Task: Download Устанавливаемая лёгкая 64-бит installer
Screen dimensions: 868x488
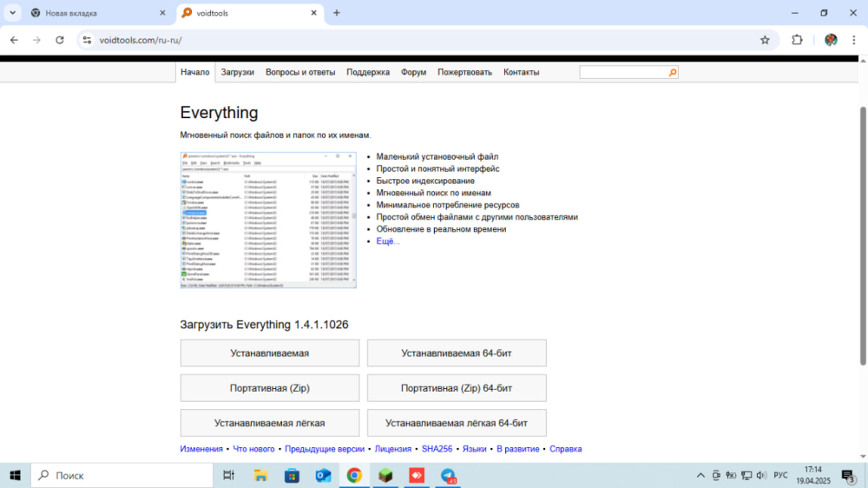Action: [x=457, y=423]
